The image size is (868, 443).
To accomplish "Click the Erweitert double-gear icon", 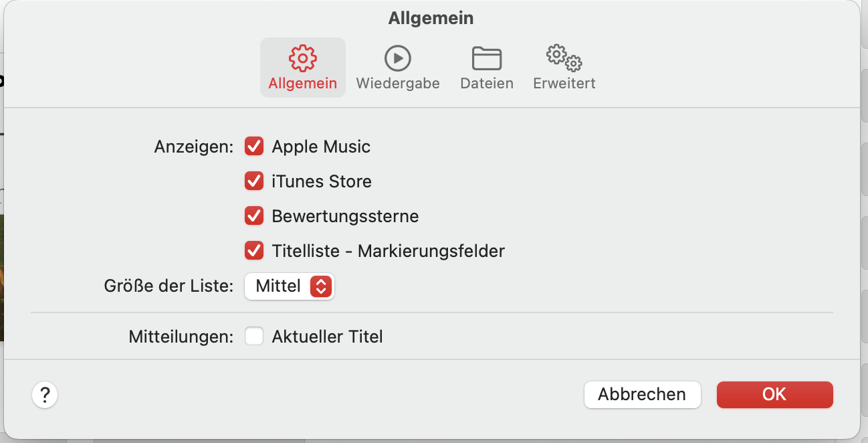I will click(x=564, y=58).
